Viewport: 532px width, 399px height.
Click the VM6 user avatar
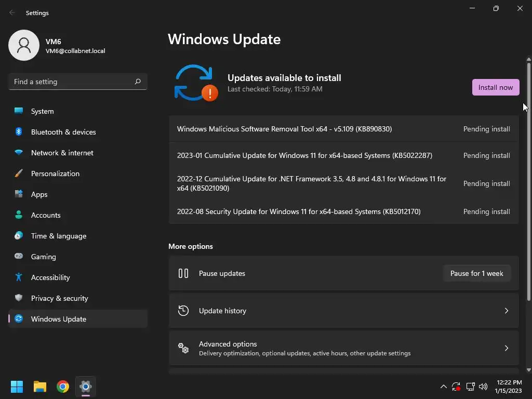pos(24,45)
